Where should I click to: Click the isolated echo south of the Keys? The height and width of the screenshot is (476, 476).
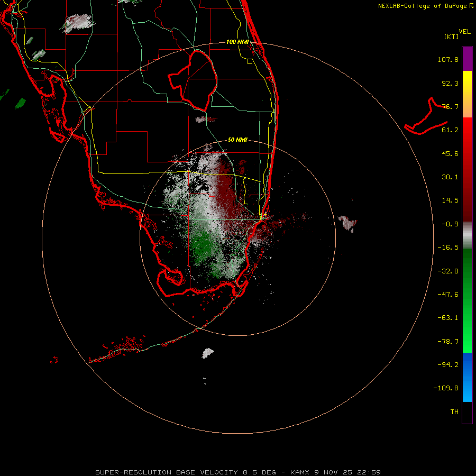208,353
